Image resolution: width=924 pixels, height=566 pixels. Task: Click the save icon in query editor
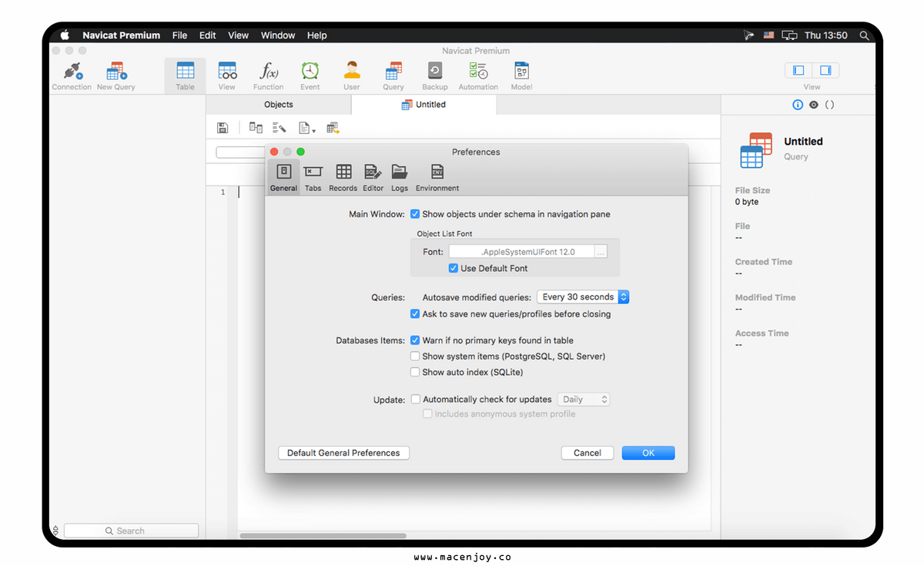(x=223, y=128)
